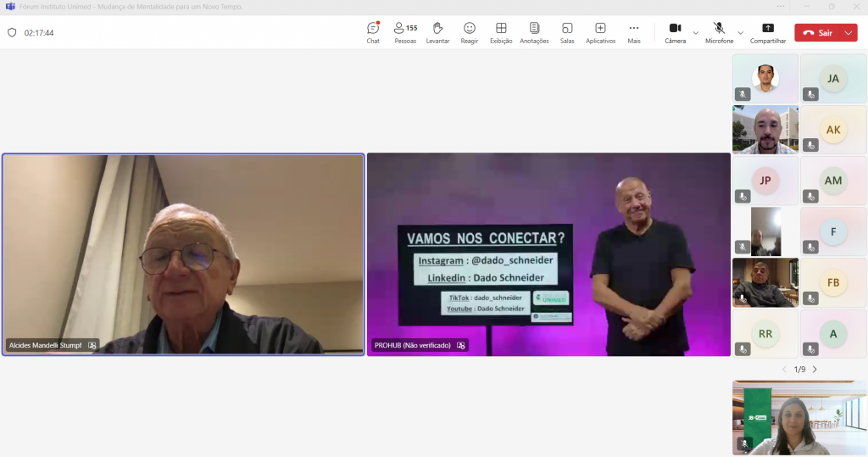Start screen sharing with Compartilhar

[768, 33]
